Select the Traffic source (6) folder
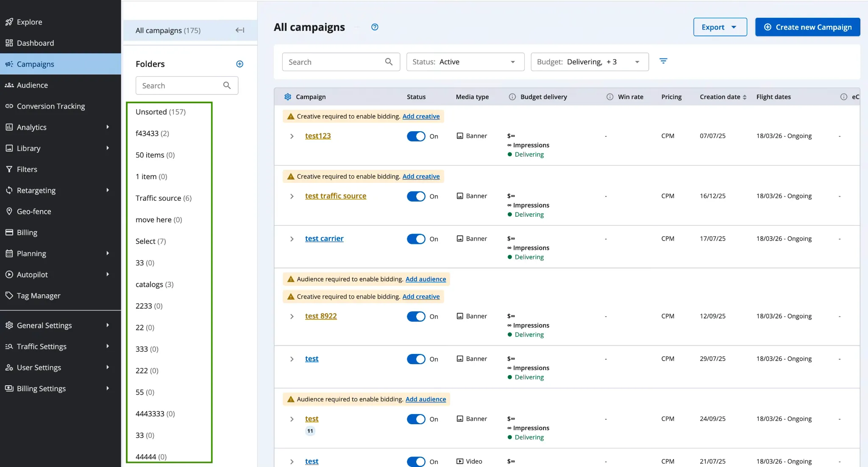Image resolution: width=868 pixels, height=467 pixels. (x=164, y=198)
